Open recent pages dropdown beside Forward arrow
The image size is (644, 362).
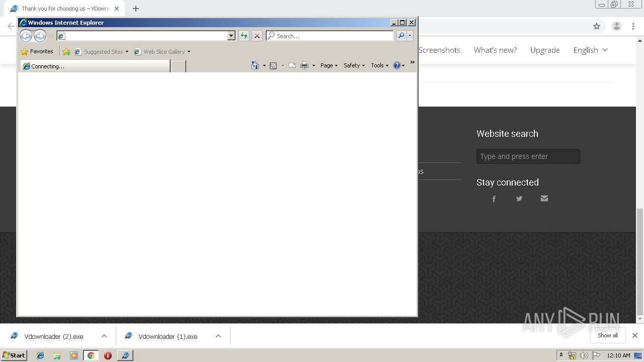[51, 36]
